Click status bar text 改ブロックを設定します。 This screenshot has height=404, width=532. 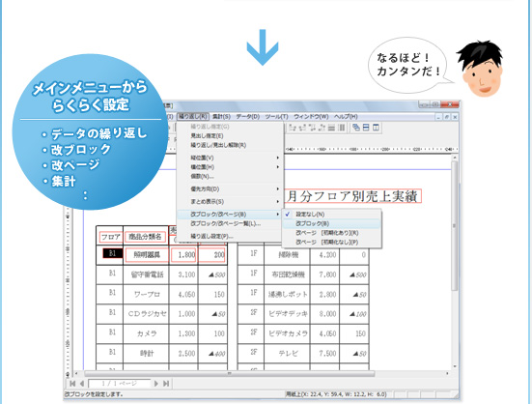94,394
